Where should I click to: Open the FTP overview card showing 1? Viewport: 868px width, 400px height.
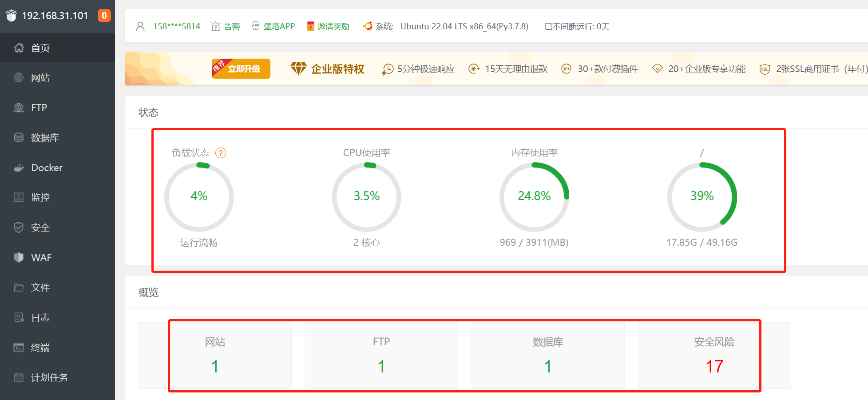[x=381, y=356]
